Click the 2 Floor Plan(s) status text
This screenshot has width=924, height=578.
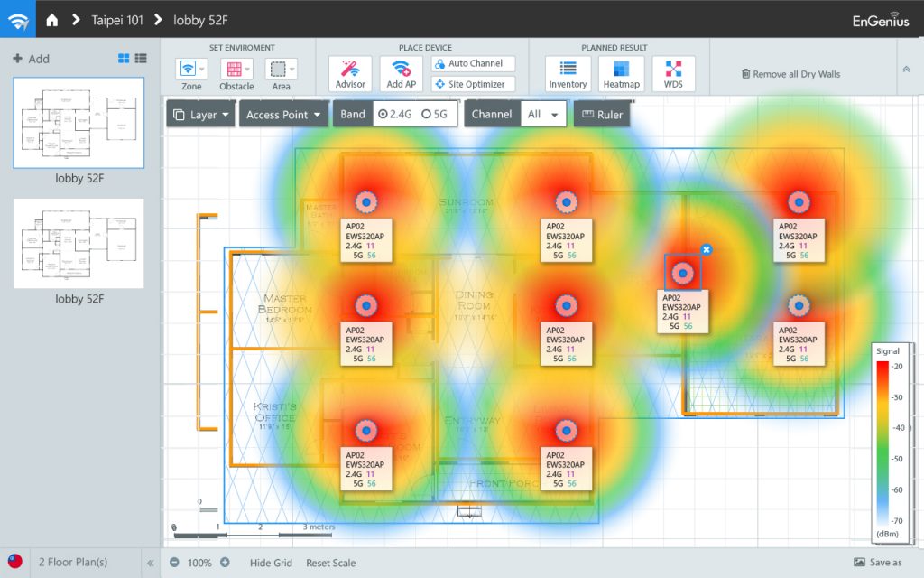tap(72, 562)
